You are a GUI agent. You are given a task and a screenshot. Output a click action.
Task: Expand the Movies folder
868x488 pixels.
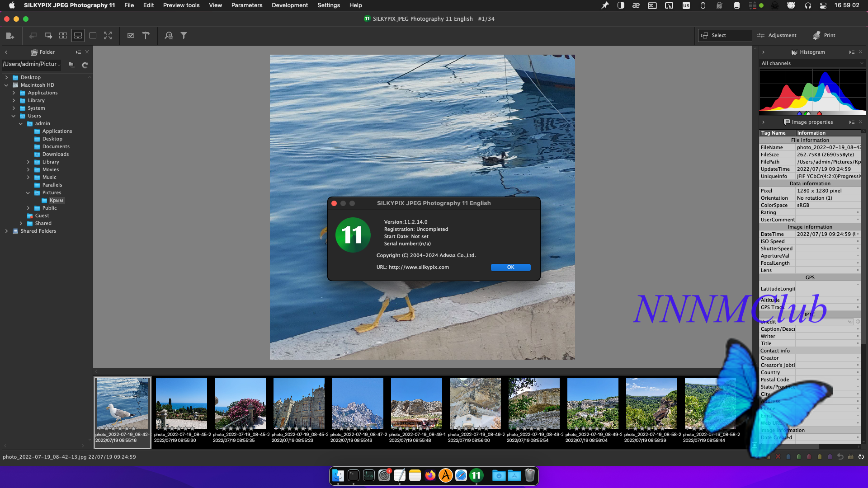(x=28, y=170)
